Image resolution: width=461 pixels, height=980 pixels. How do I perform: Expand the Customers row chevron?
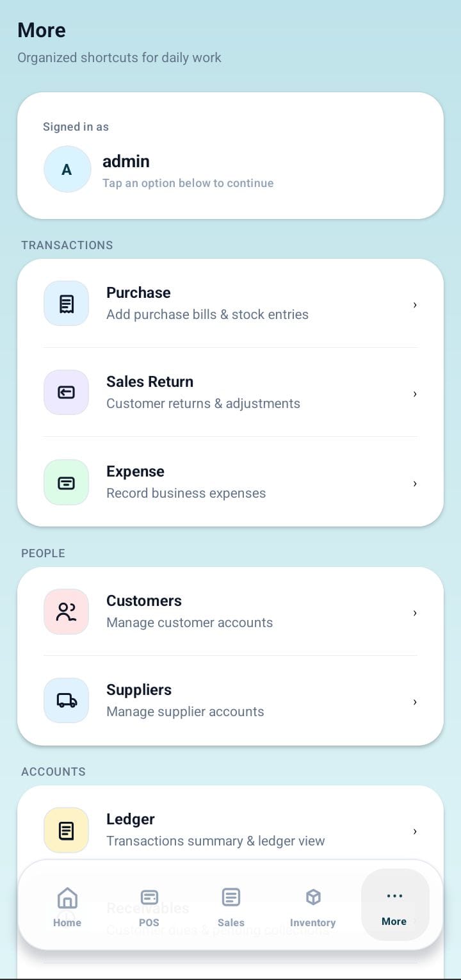(x=414, y=613)
